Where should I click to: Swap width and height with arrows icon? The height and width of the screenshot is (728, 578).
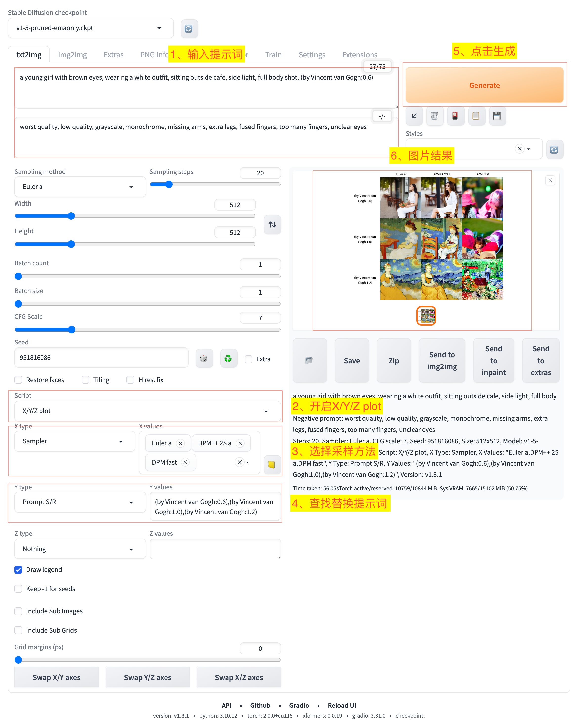(x=272, y=225)
